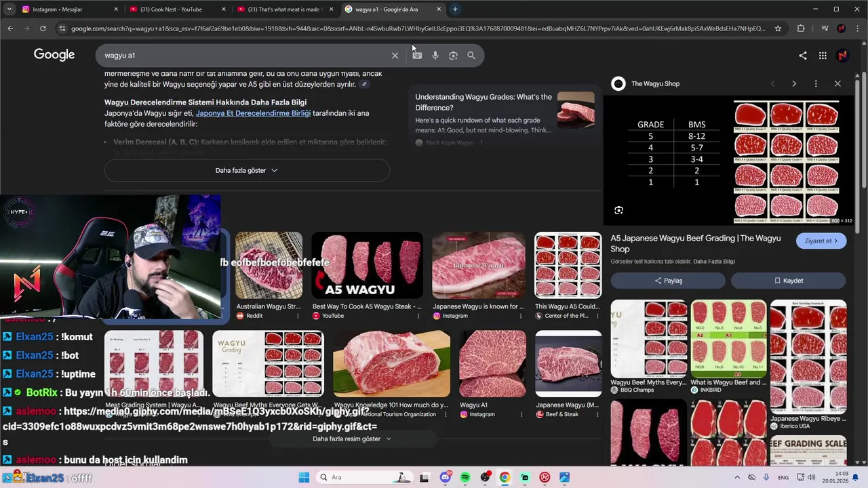Go back to previous page
The height and width of the screenshot is (488, 868).
click(x=10, y=28)
